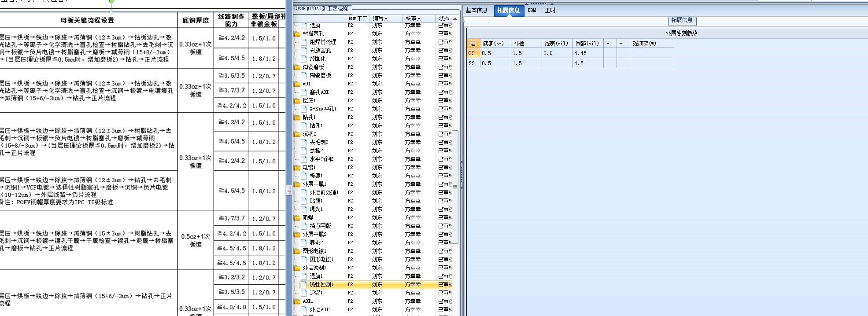Click the document icon beside 塞孔AOI
Image resolution: width=868 pixels, height=316 pixels.
pos(304,92)
